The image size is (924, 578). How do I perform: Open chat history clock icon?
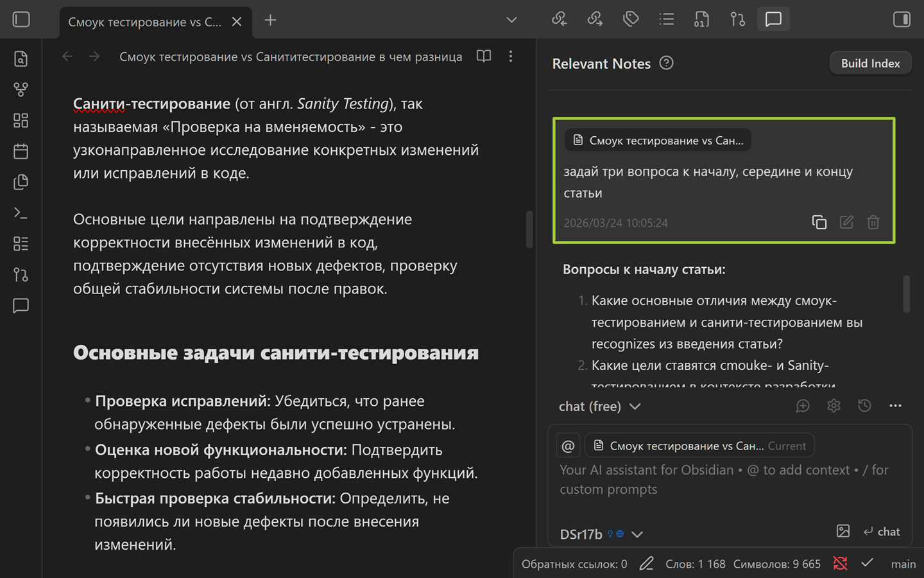click(x=864, y=406)
